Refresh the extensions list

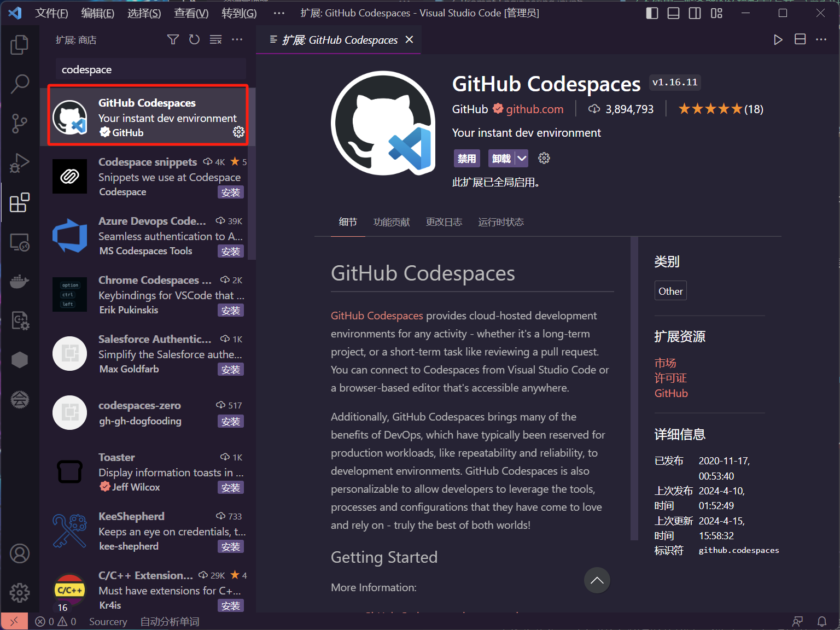[x=194, y=39]
